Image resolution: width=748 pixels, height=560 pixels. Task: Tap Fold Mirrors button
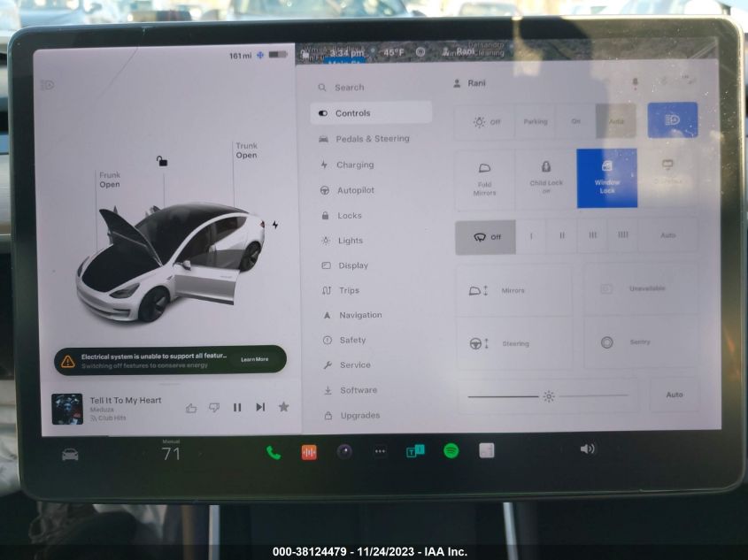coord(485,180)
